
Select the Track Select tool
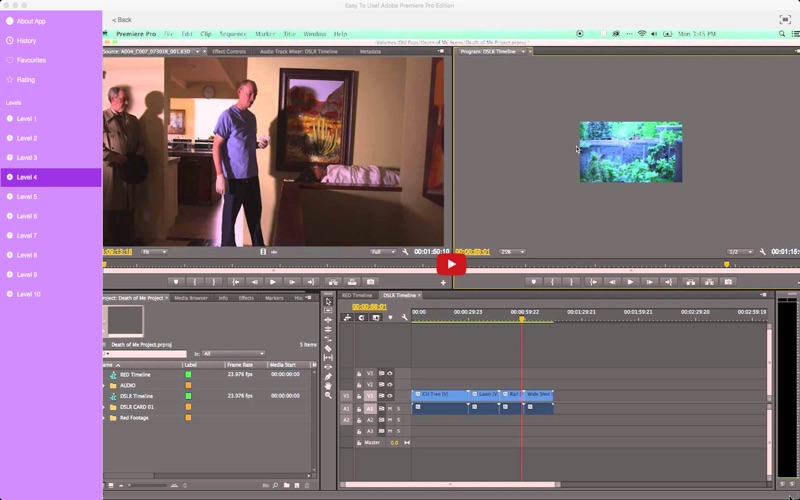(x=328, y=310)
